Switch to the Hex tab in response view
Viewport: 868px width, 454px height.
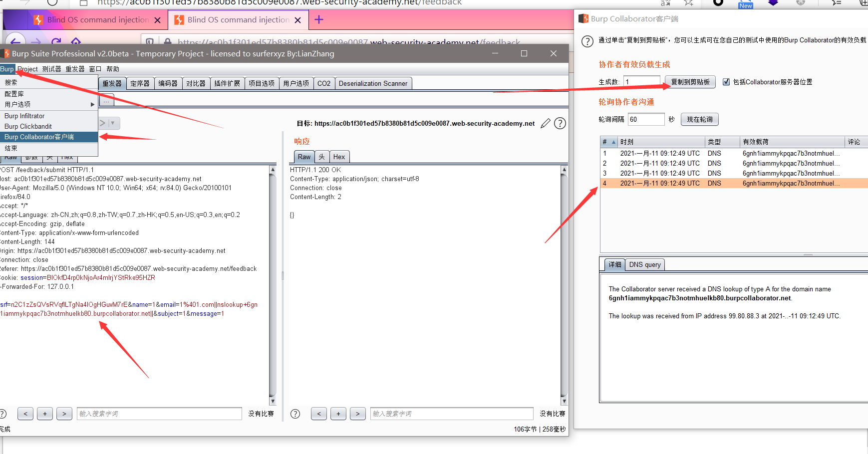pyautogui.click(x=339, y=156)
